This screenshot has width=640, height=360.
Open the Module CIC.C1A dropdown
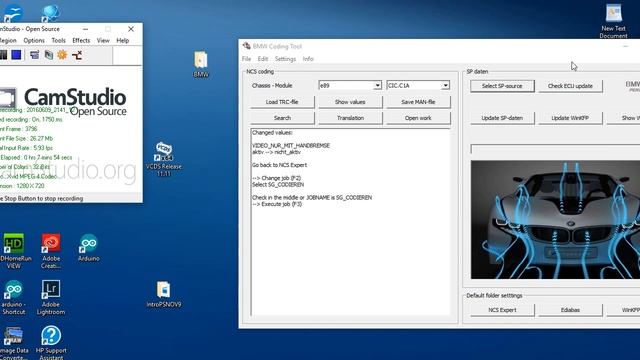click(445, 85)
